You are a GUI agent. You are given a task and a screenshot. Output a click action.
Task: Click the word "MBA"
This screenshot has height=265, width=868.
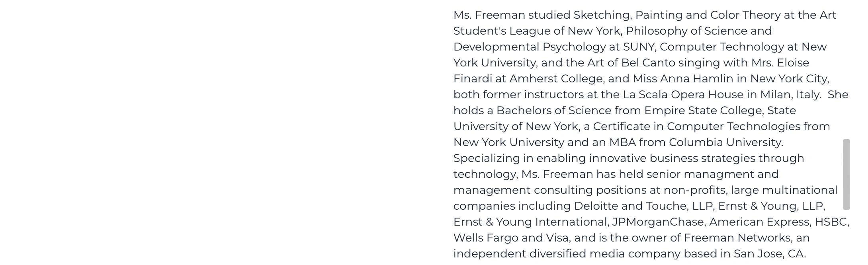click(622, 142)
